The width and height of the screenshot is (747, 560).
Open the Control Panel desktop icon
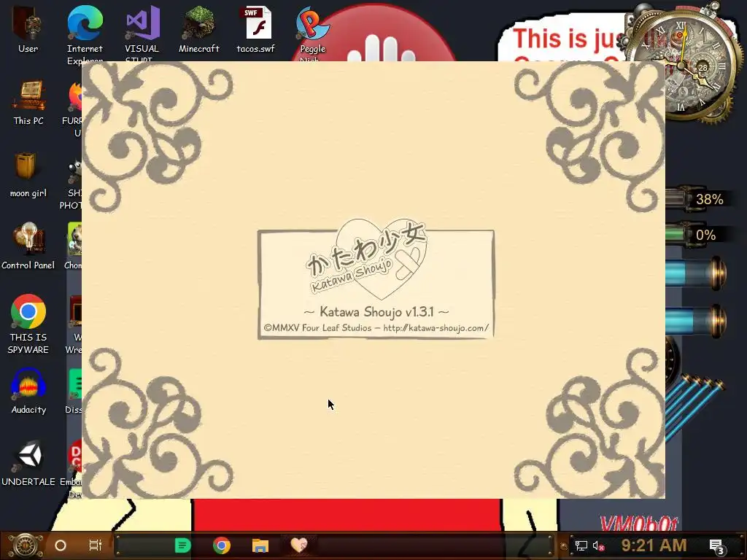pos(28,246)
